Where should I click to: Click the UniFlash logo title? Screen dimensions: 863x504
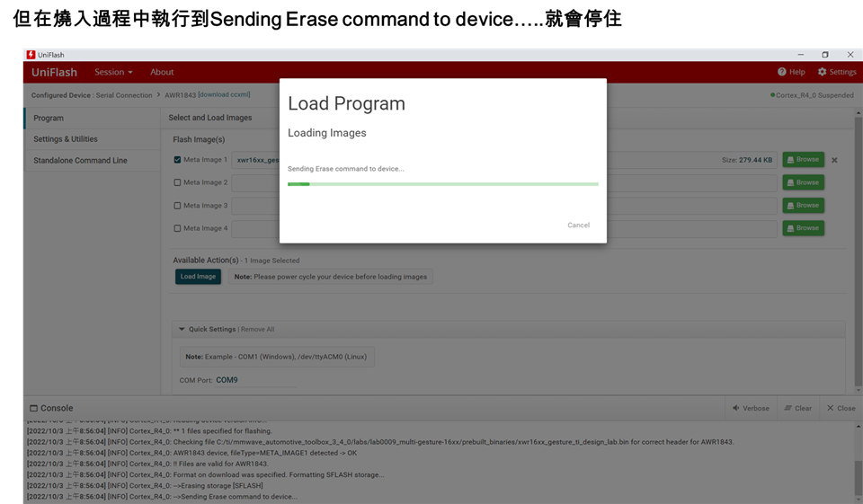[x=54, y=72]
